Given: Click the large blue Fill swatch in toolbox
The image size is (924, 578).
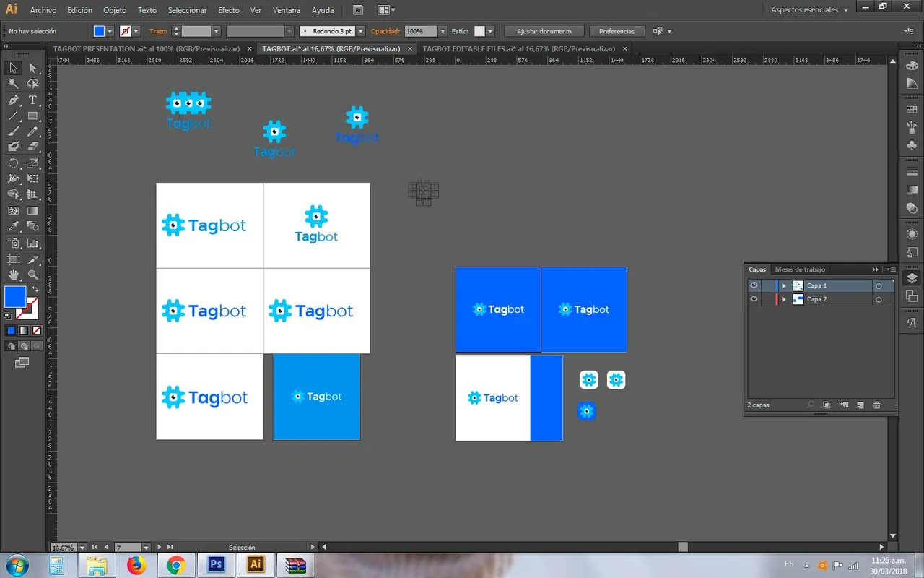Looking at the screenshot, I should 15,296.
